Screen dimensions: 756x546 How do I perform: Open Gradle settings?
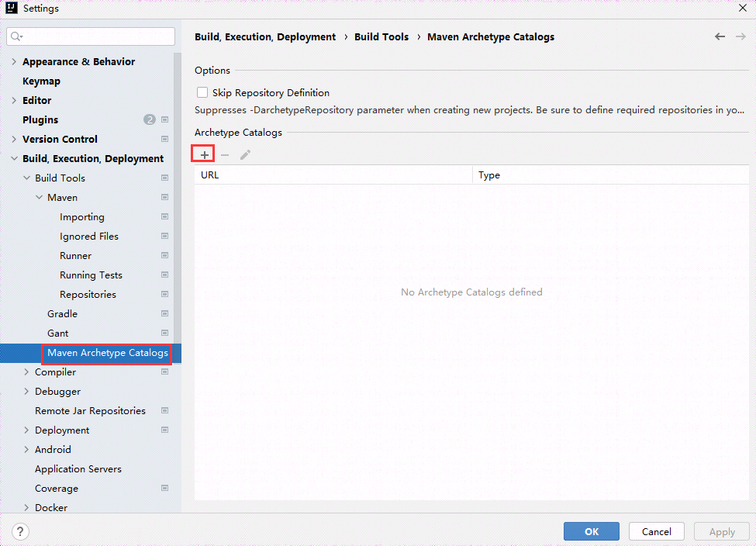tap(62, 313)
